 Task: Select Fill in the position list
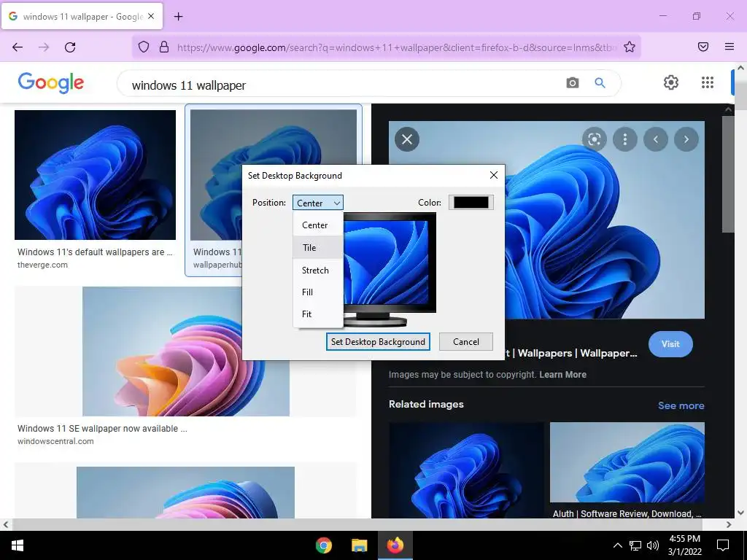click(x=318, y=292)
